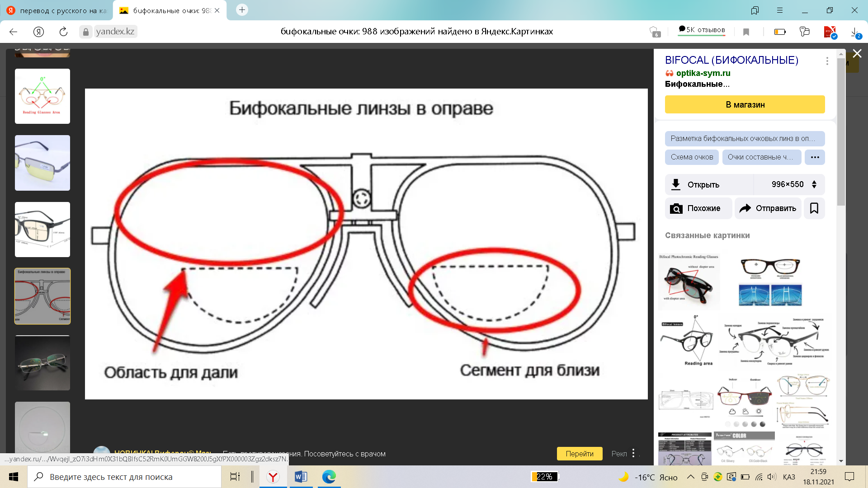Open ad options three-dot menu
868x488 pixels.
(x=633, y=453)
